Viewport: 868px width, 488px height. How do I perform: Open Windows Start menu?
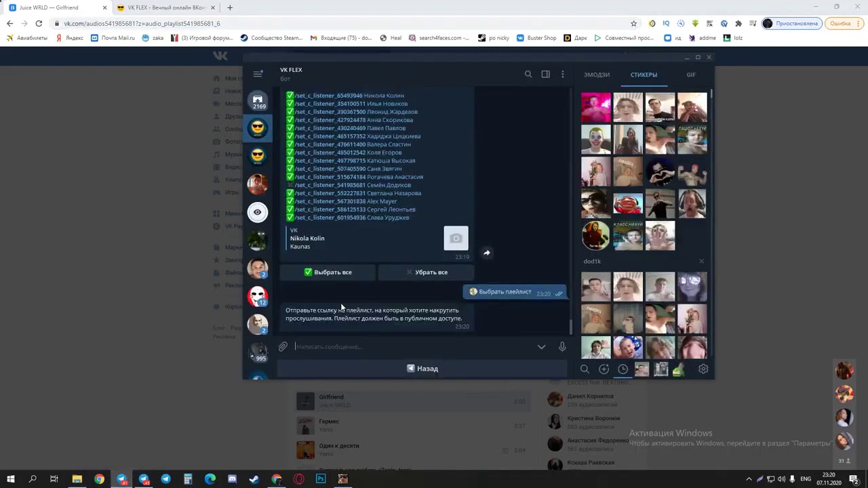point(10,479)
